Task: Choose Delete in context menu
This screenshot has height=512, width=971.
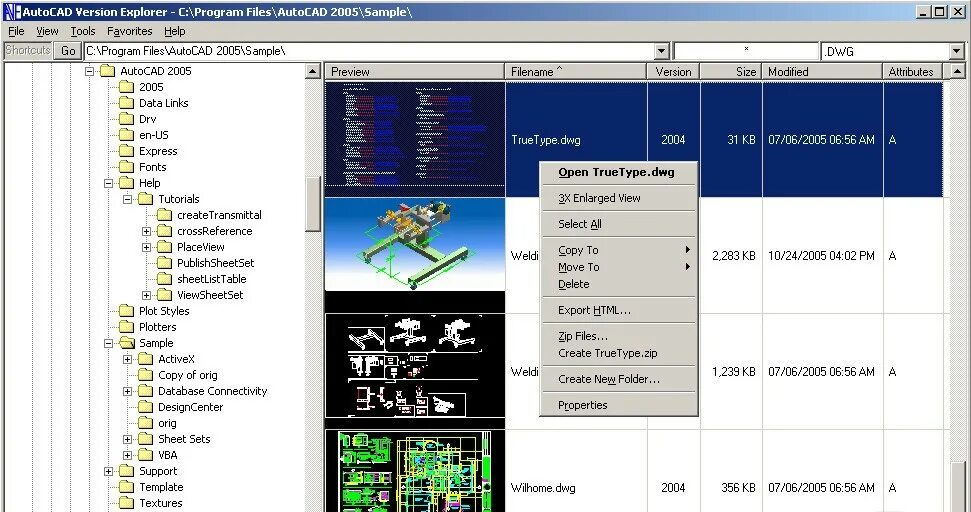Action: pos(619,284)
